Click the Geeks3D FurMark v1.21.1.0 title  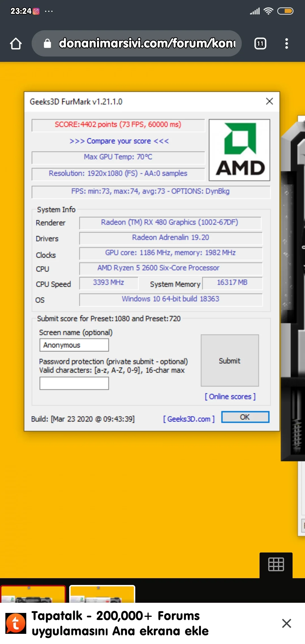(x=76, y=102)
